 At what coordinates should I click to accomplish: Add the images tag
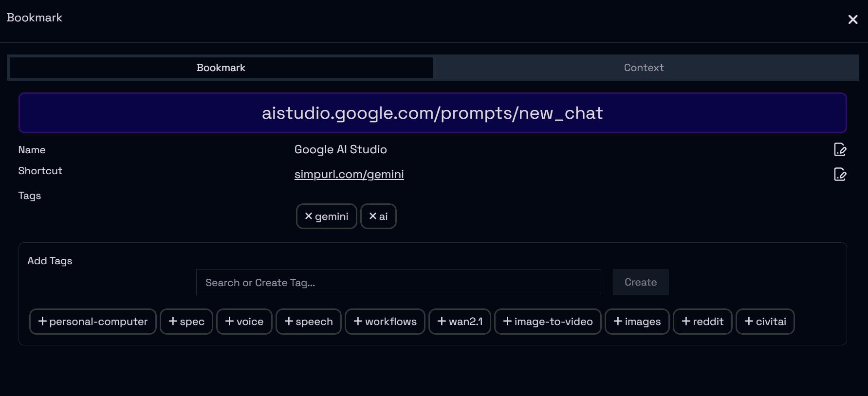tap(637, 322)
